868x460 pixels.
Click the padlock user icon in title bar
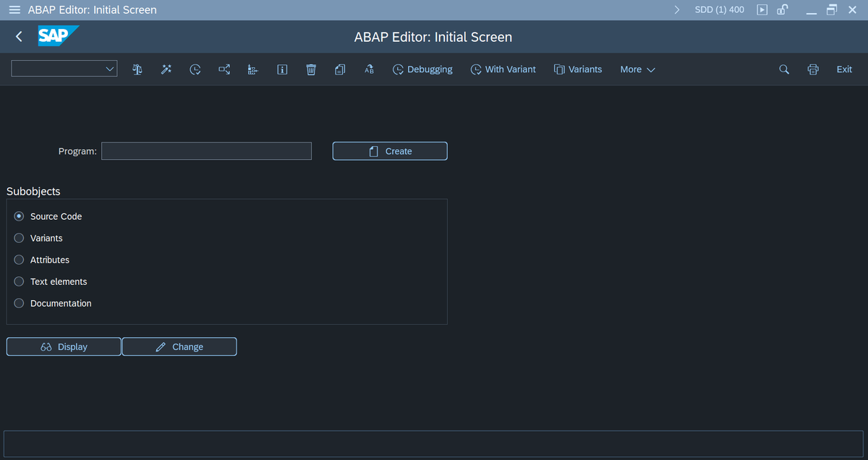(x=783, y=10)
